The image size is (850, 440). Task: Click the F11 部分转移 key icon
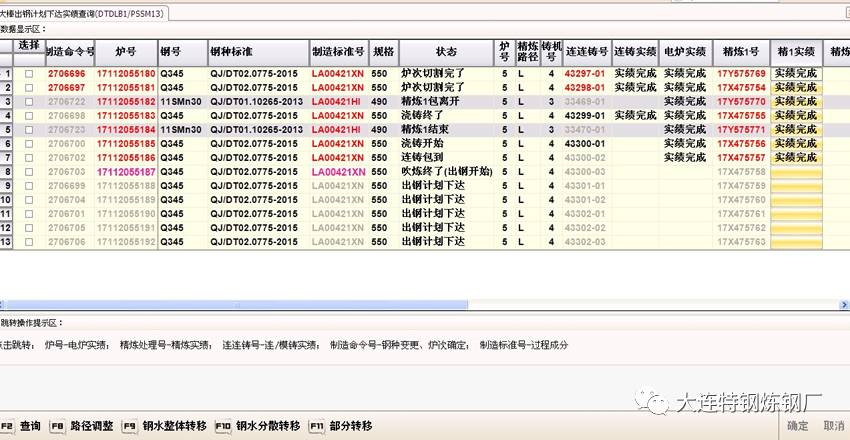[x=319, y=426]
